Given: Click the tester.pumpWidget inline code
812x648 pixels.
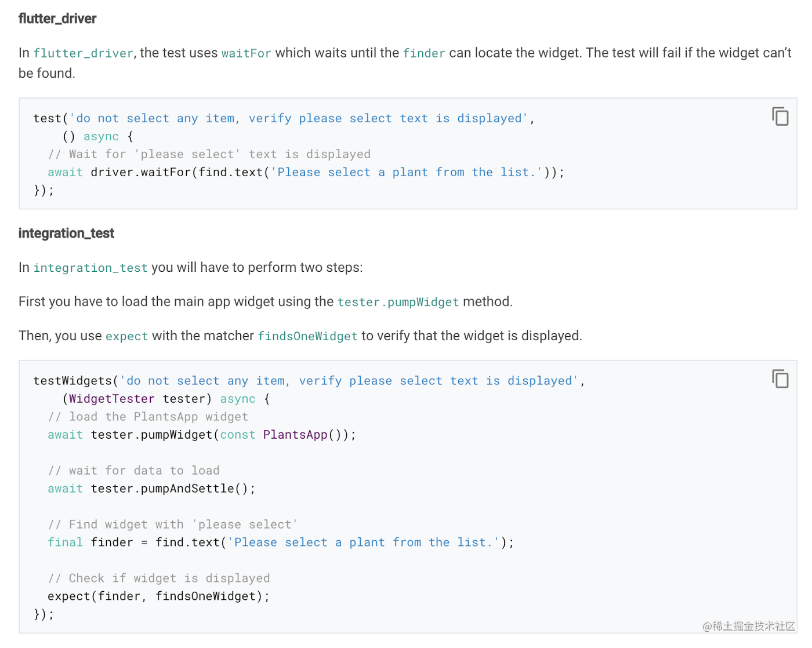Looking at the screenshot, I should coord(398,302).
